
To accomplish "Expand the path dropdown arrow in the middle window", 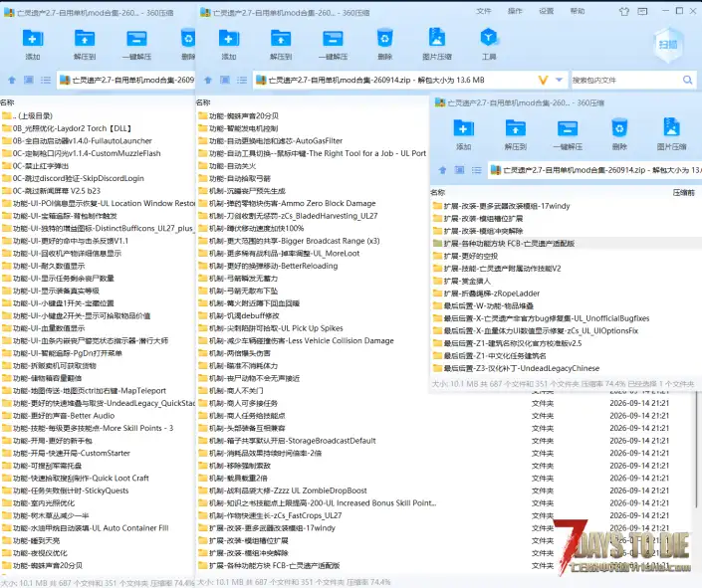I will (559, 81).
